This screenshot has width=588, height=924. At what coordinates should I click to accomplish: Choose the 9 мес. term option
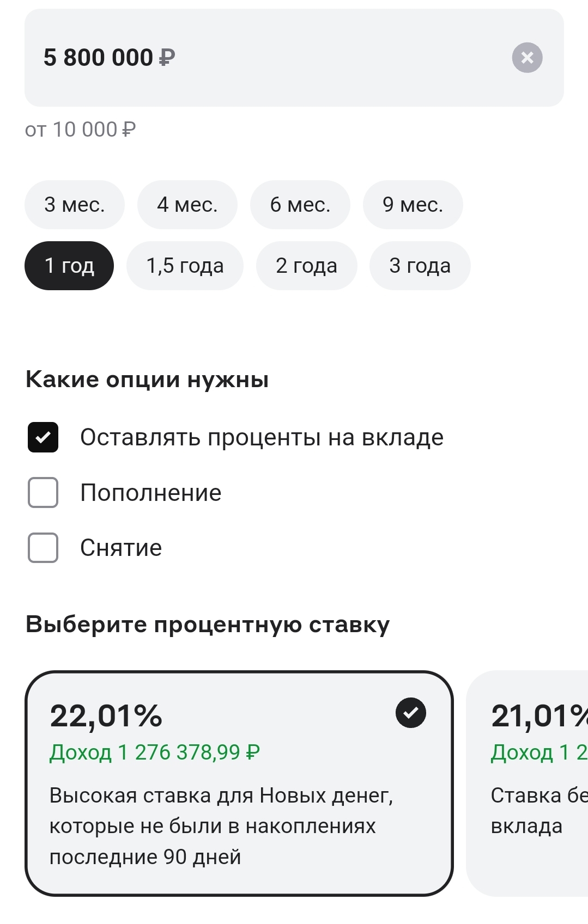pyautogui.click(x=413, y=205)
